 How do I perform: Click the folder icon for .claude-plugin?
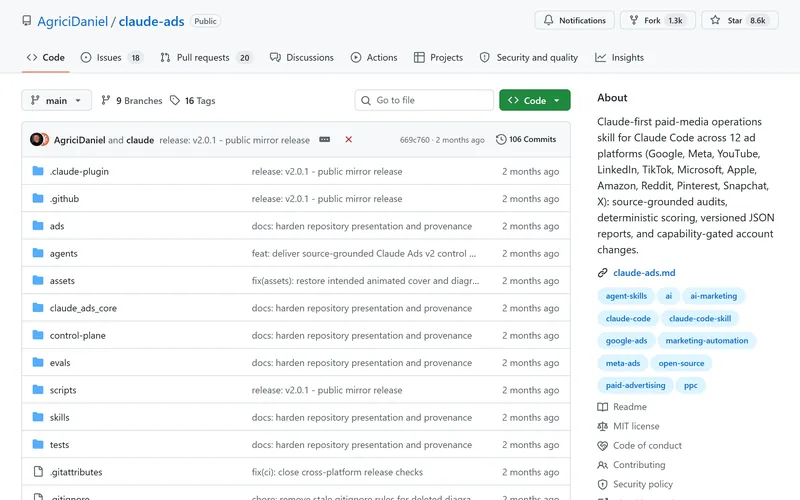38,170
